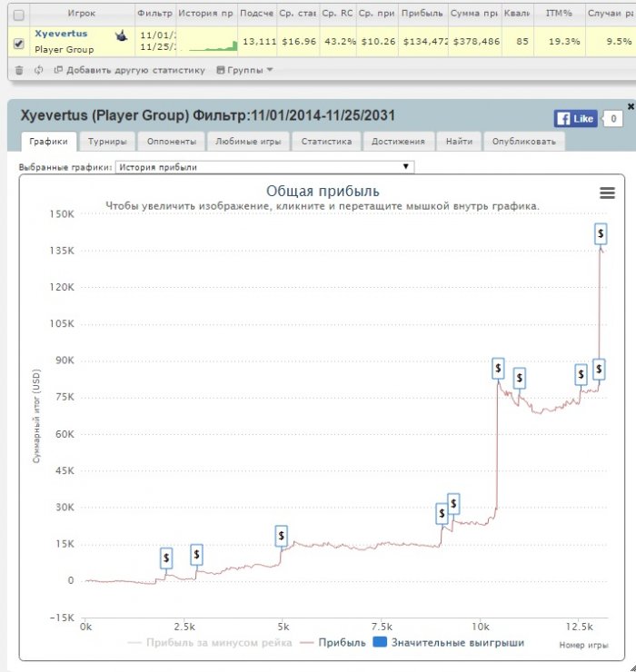
Task: Open the Статистика tab
Action: (326, 142)
